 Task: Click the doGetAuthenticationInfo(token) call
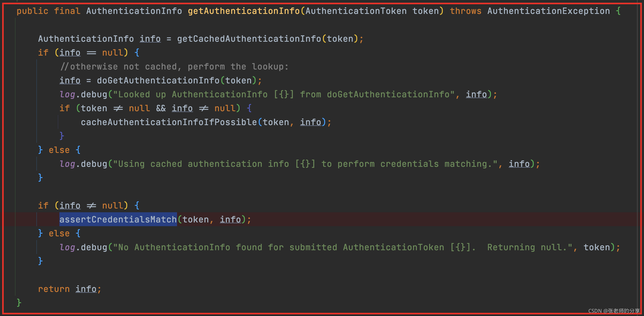177,80
